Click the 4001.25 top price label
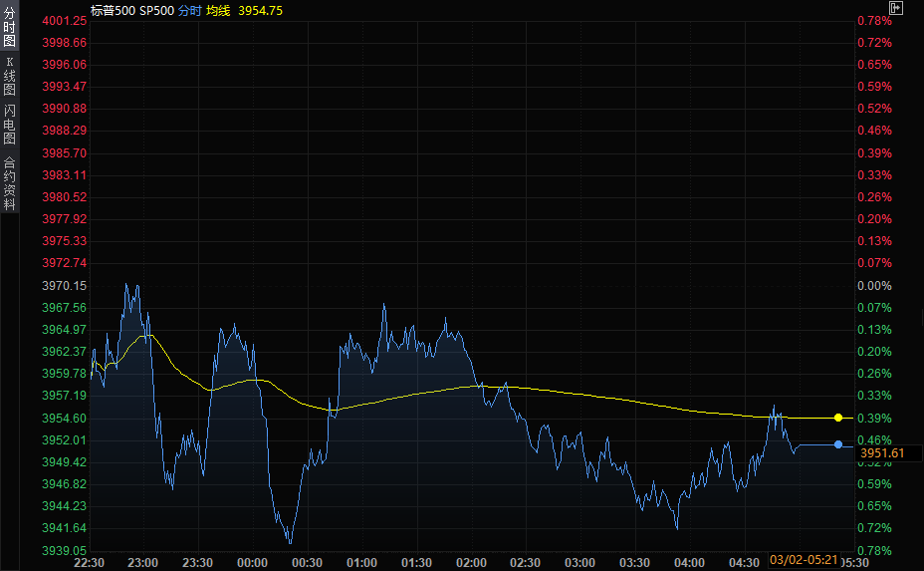Screen dimensions: 924x571 (x=66, y=21)
